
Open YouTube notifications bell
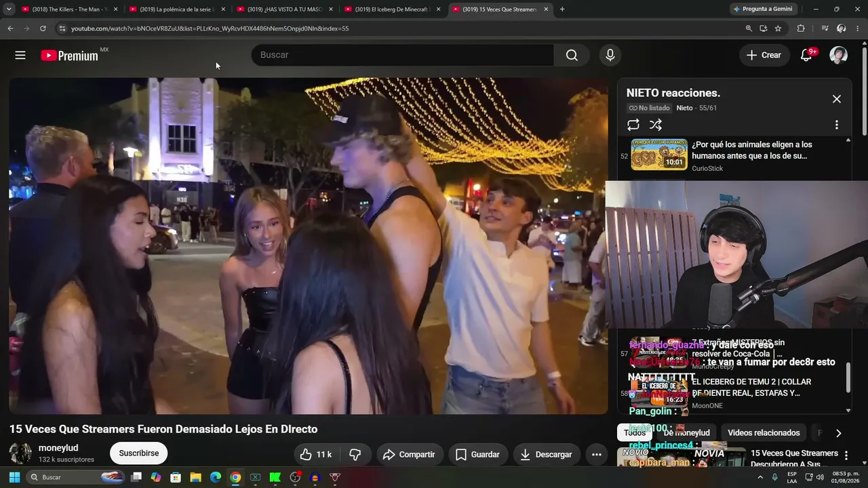tap(806, 55)
